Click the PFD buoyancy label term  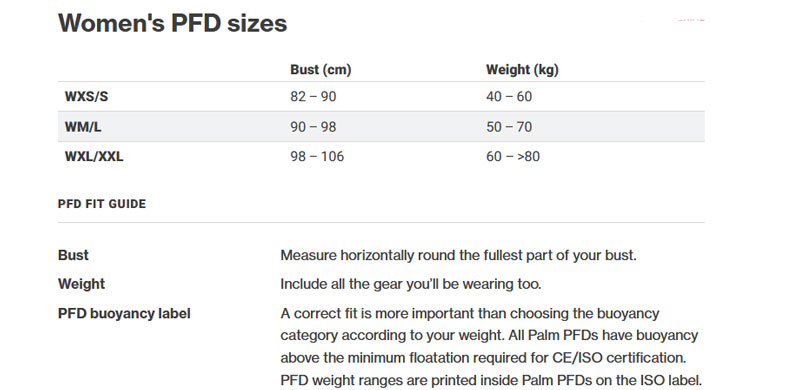pos(124,313)
